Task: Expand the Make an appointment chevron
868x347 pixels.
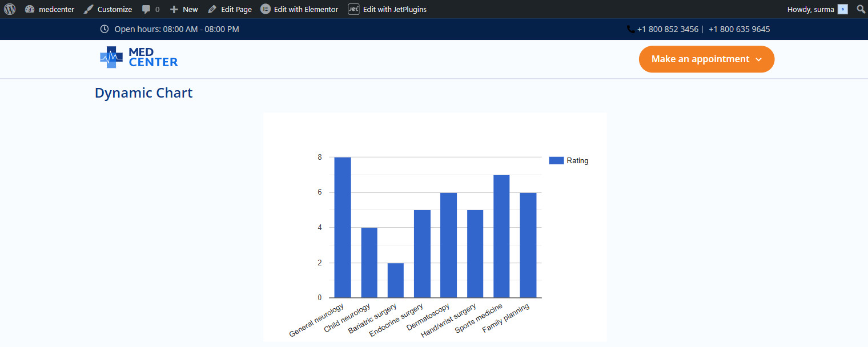Action: (758, 59)
